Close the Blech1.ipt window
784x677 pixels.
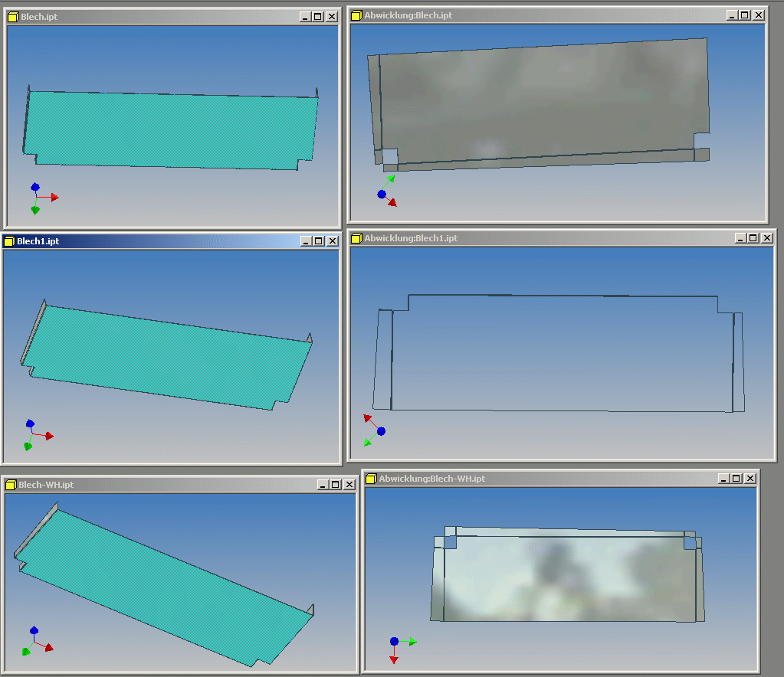[333, 240]
